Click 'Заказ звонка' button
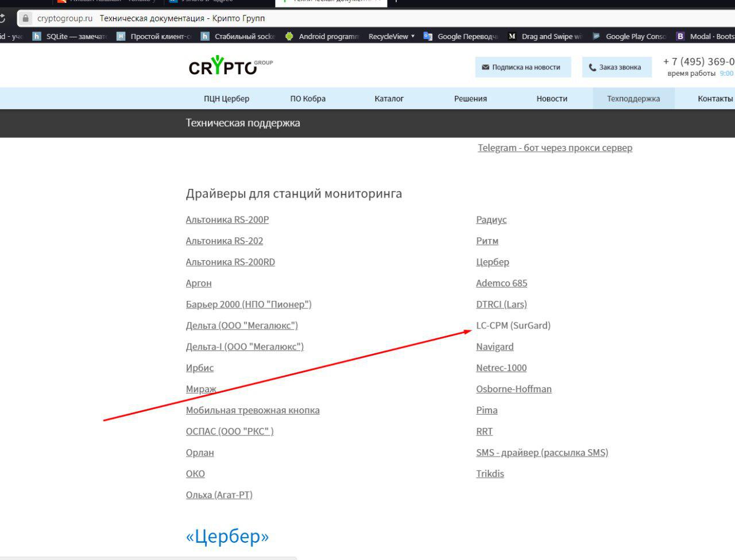This screenshot has height=560, width=735. [x=617, y=67]
